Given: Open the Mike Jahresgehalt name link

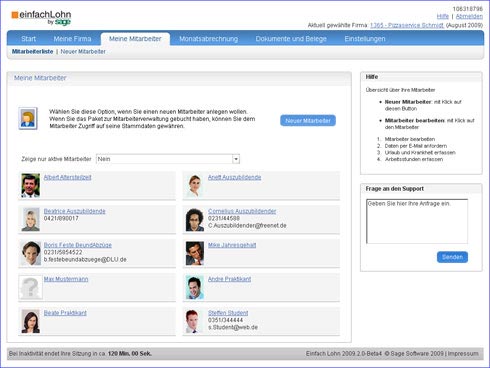Looking at the screenshot, I should pos(232,245).
